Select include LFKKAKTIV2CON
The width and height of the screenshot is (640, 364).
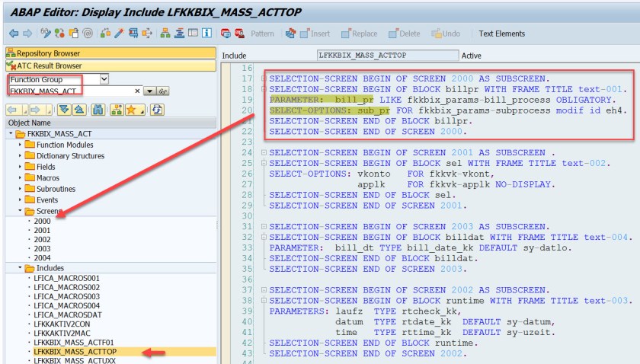[62, 324]
